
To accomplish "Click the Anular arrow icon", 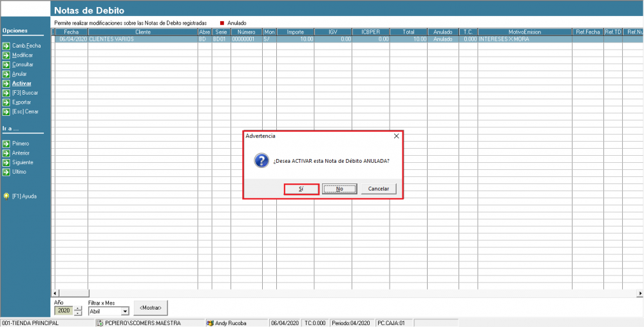I will coord(6,74).
